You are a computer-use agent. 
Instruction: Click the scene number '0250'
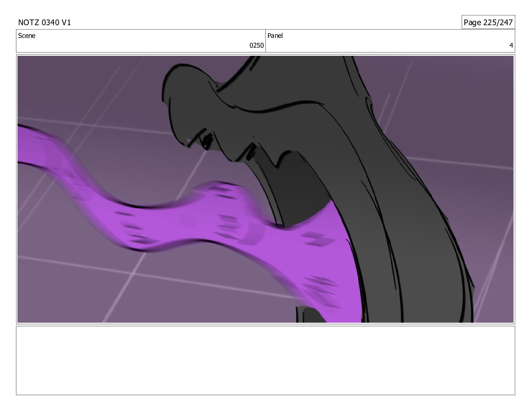pos(257,46)
